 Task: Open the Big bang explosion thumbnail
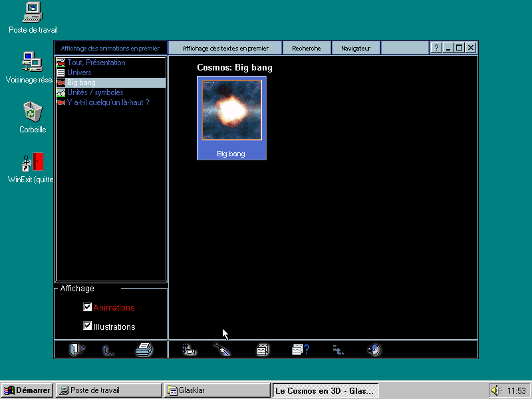pos(231,110)
